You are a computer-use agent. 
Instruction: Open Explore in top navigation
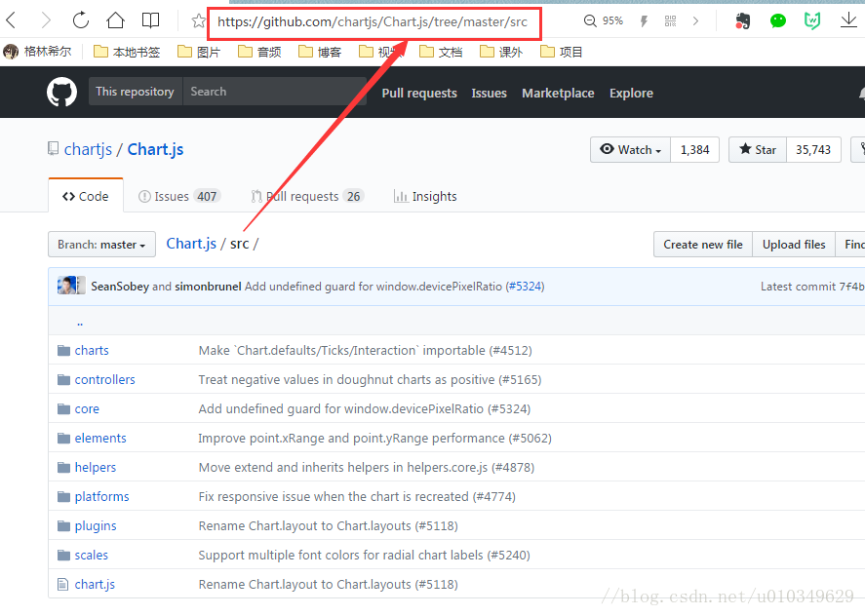tap(631, 94)
